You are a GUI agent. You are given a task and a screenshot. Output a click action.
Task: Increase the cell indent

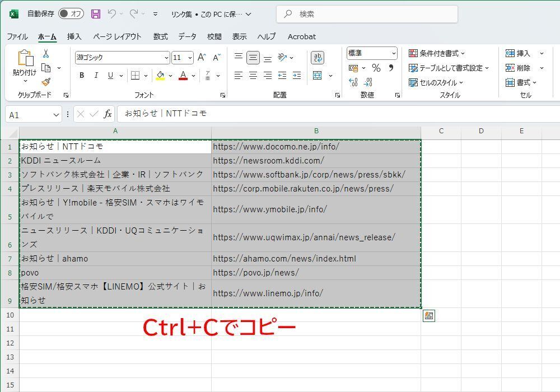(x=297, y=76)
